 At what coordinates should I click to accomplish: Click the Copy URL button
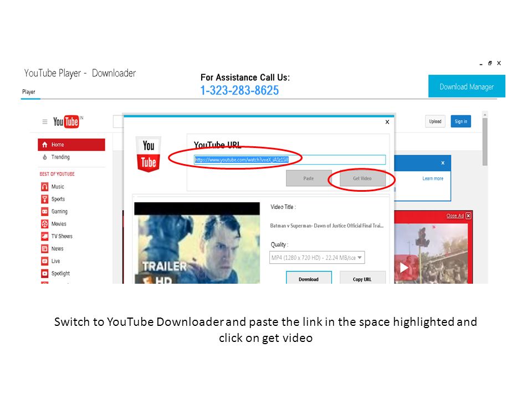362,278
